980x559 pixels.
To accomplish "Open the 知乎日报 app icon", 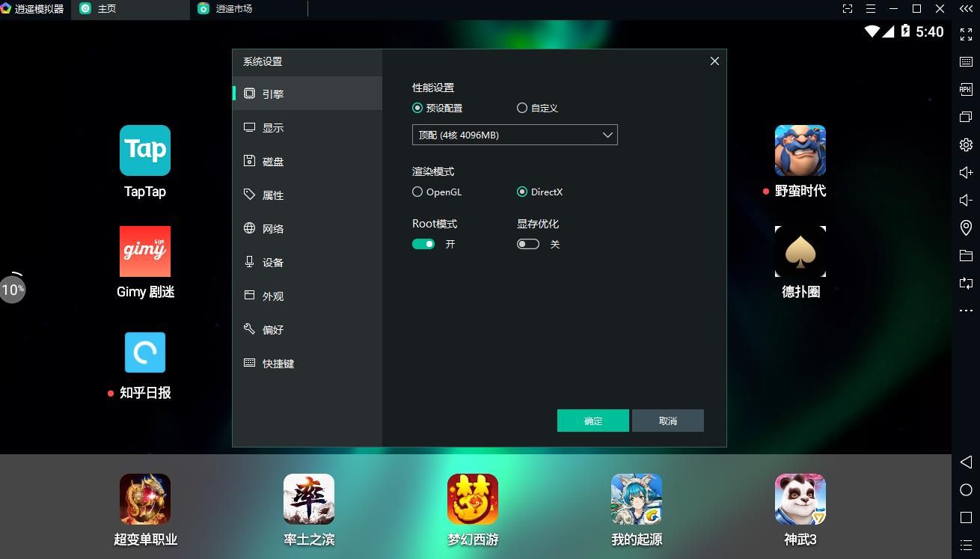I will [145, 352].
